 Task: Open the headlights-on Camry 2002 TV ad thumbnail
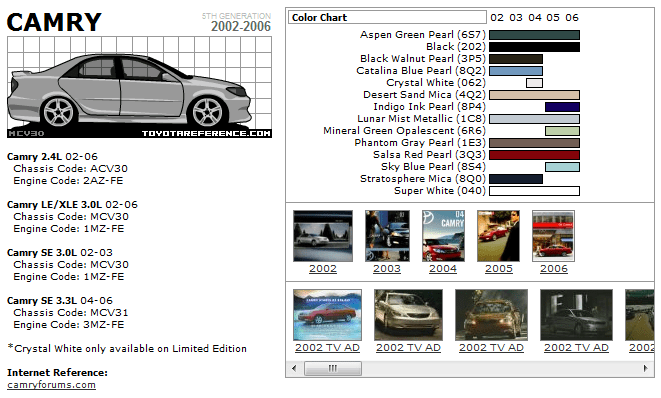(x=492, y=315)
